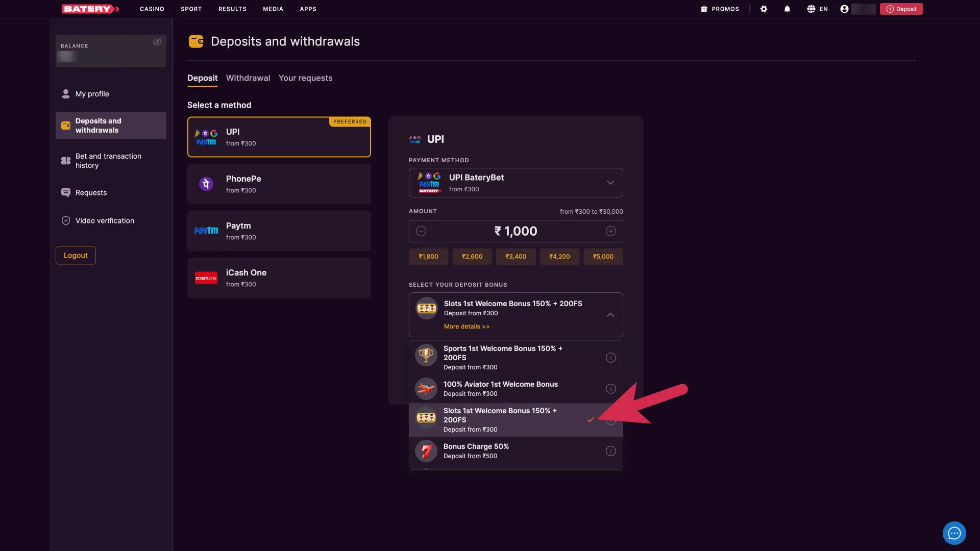Image resolution: width=980 pixels, height=551 pixels.
Task: Click the trophy icon for Sports bonus
Action: coord(426,355)
